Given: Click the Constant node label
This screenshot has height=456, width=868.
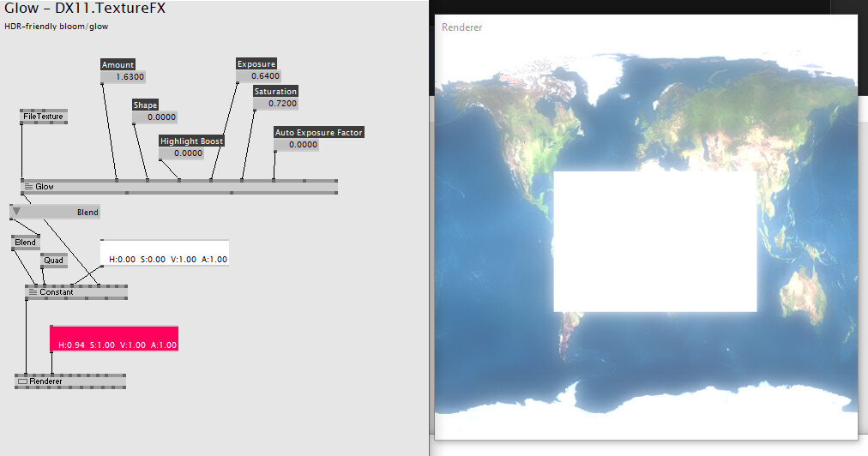Looking at the screenshot, I should click(x=57, y=291).
